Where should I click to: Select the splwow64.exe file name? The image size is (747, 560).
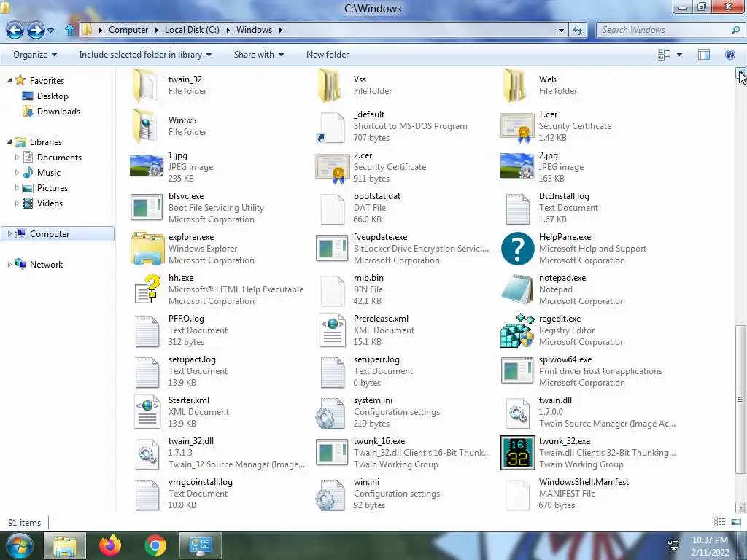click(565, 359)
